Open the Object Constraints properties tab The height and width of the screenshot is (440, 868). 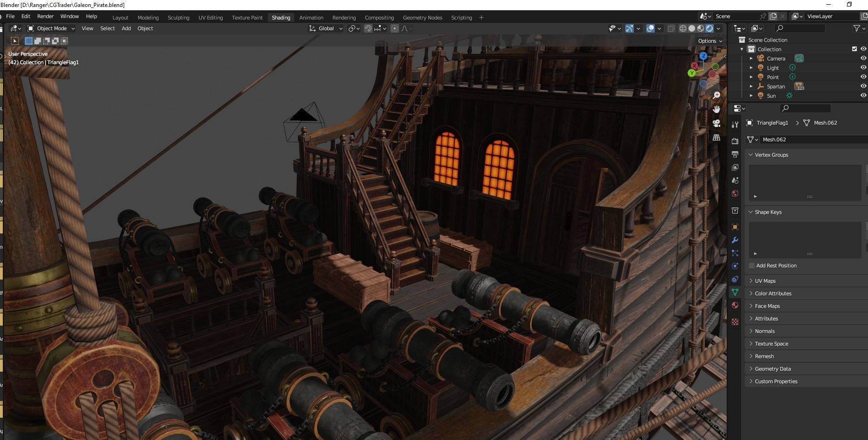[x=735, y=279]
